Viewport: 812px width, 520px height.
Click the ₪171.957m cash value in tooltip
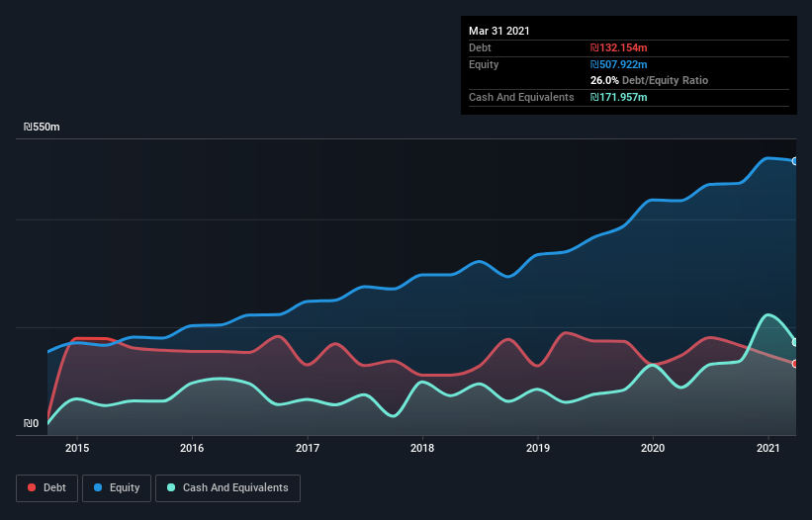pos(619,97)
